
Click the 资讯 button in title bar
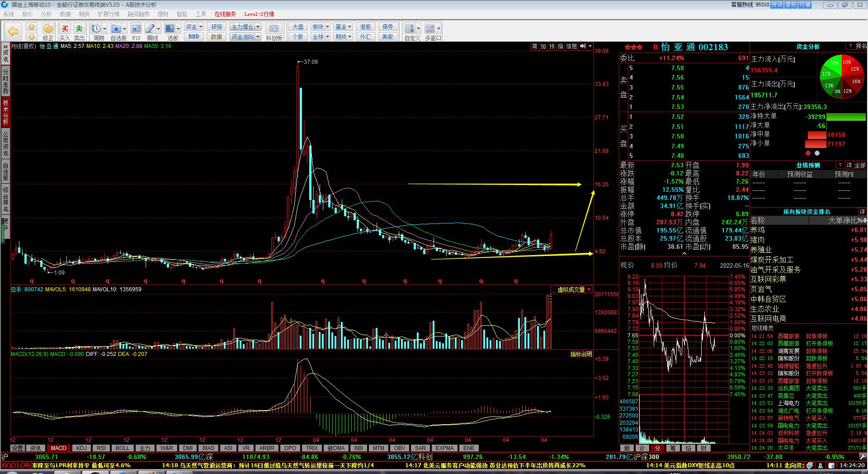[777, 5]
